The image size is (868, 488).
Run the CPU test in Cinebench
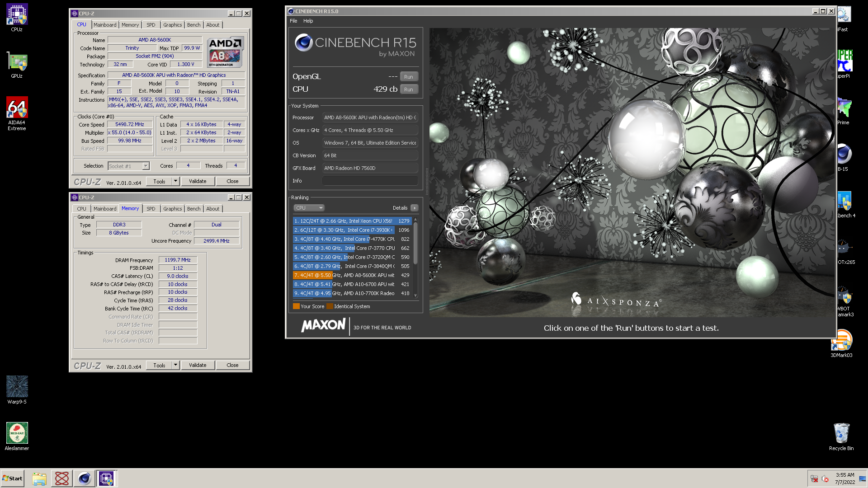point(409,89)
